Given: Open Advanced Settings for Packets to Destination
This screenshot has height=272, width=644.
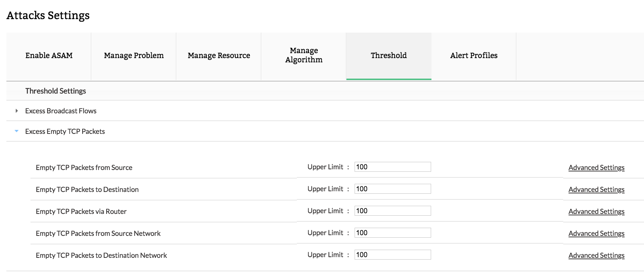Looking at the screenshot, I should tap(596, 189).
